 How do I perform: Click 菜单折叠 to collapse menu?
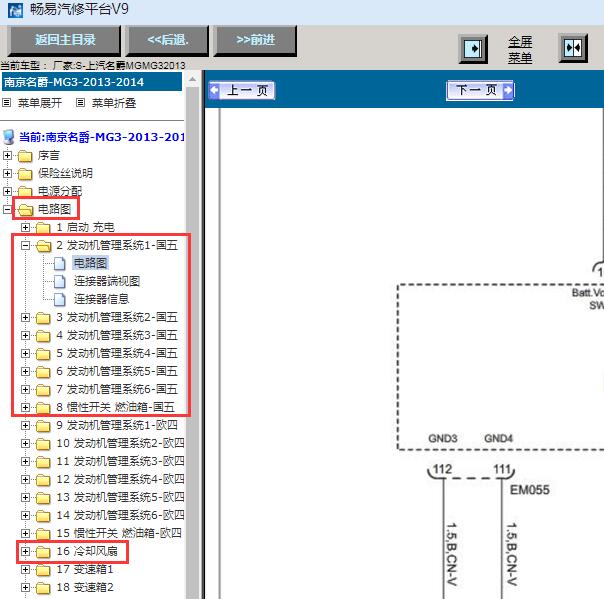[114, 103]
